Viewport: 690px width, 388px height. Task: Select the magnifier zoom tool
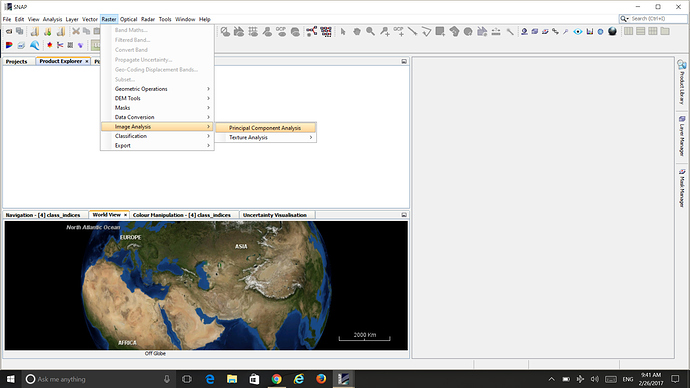tap(371, 32)
